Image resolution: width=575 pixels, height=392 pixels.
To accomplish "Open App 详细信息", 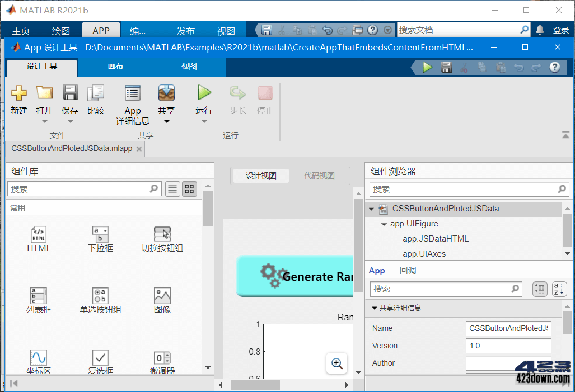I will 132,105.
